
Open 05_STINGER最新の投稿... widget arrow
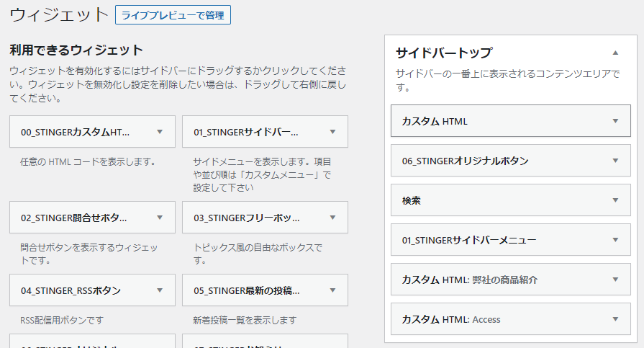332,290
